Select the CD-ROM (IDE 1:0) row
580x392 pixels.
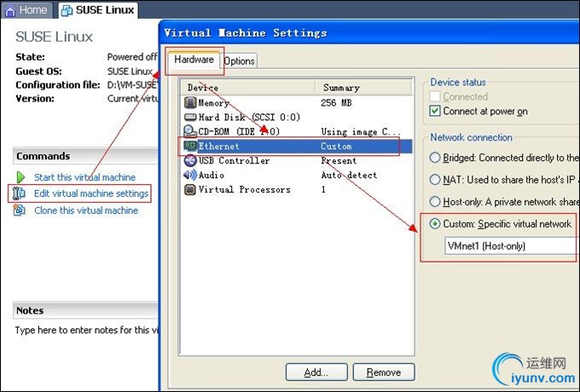tap(239, 131)
